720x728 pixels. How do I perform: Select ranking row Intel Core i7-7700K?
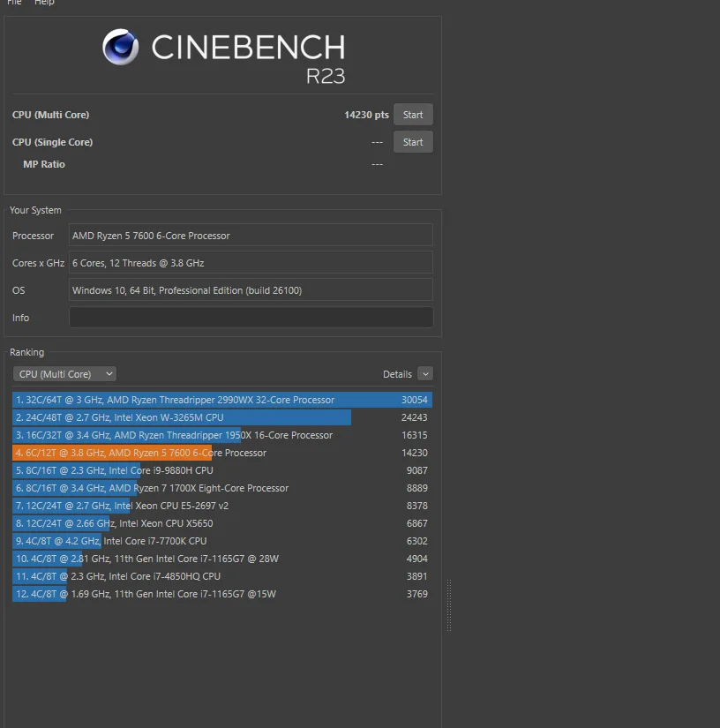tap(221, 541)
